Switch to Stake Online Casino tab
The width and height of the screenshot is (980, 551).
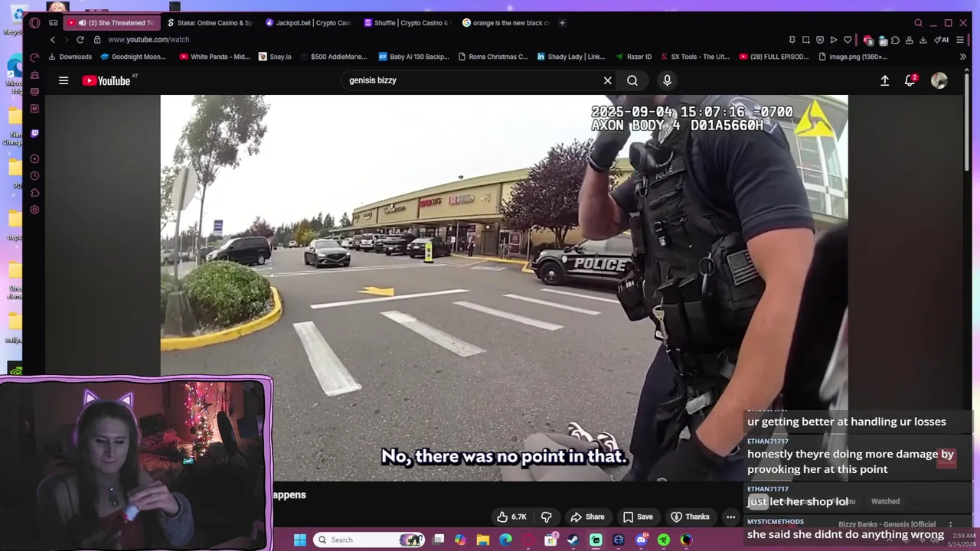coord(210,23)
